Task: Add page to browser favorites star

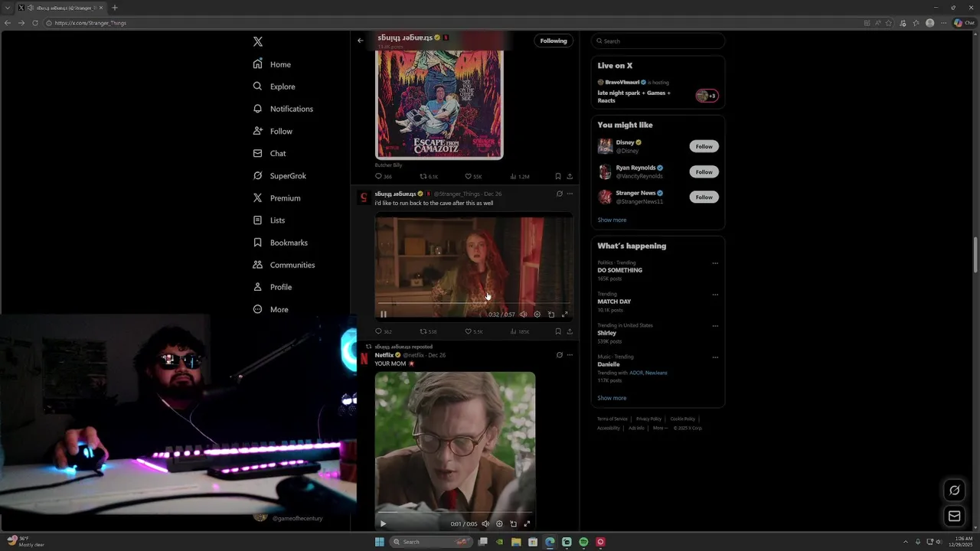Action: click(889, 23)
